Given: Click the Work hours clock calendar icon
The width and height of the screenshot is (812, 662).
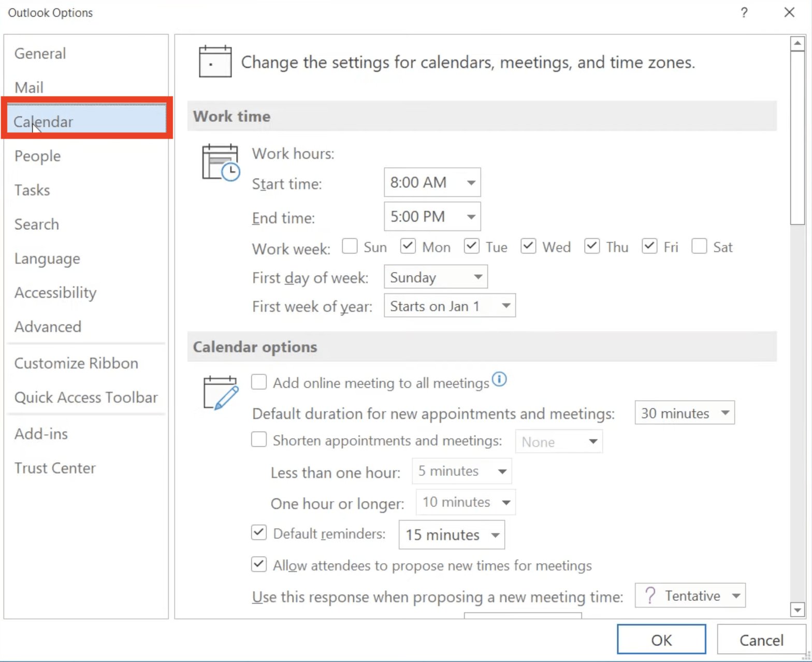Looking at the screenshot, I should tap(221, 163).
